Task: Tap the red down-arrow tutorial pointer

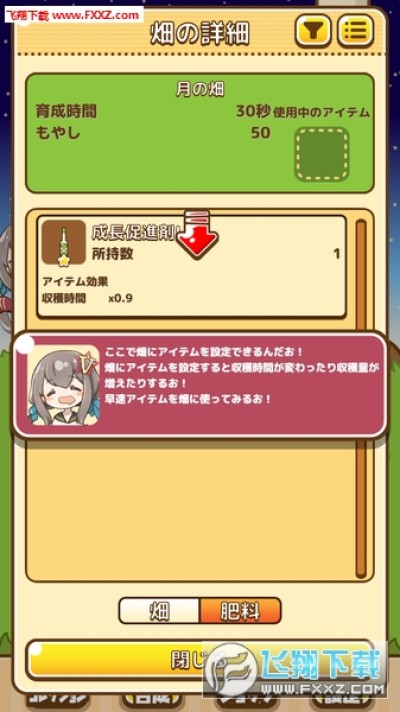Action: pyautogui.click(x=197, y=234)
